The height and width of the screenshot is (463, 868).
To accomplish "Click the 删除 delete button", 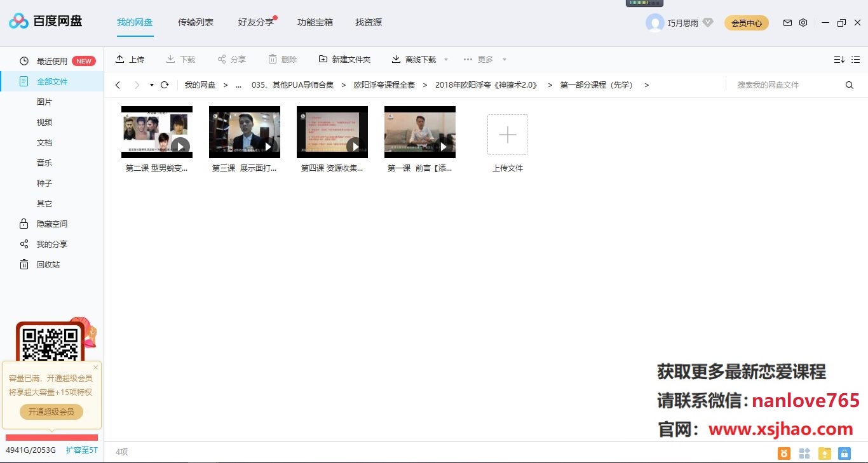I will [282, 59].
